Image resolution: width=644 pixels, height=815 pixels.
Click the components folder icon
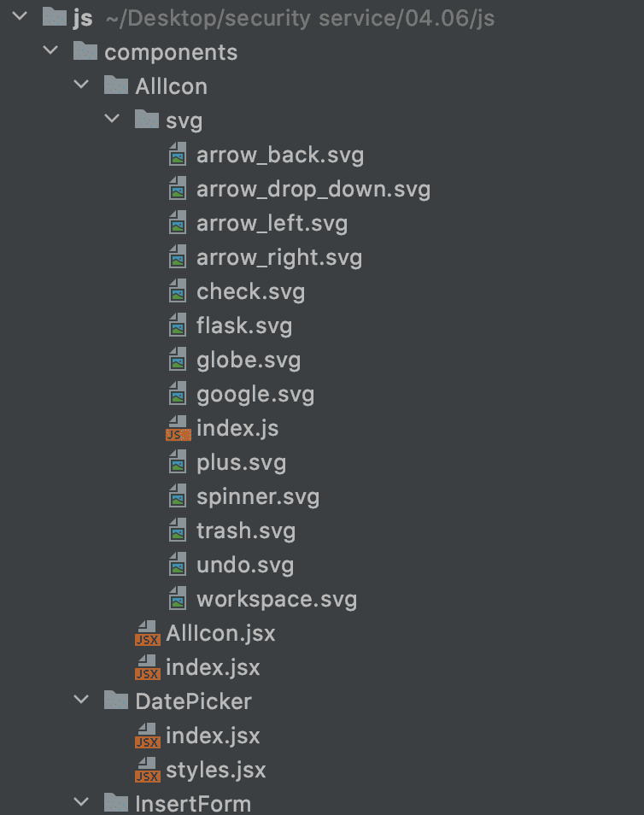[x=85, y=52]
